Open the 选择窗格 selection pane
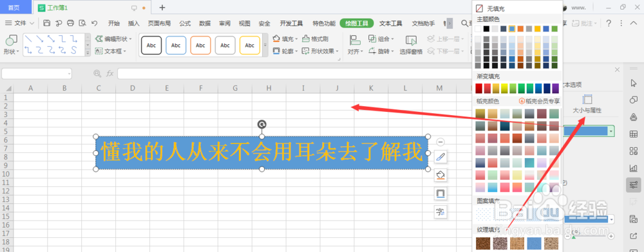644x252 pixels. (x=411, y=44)
